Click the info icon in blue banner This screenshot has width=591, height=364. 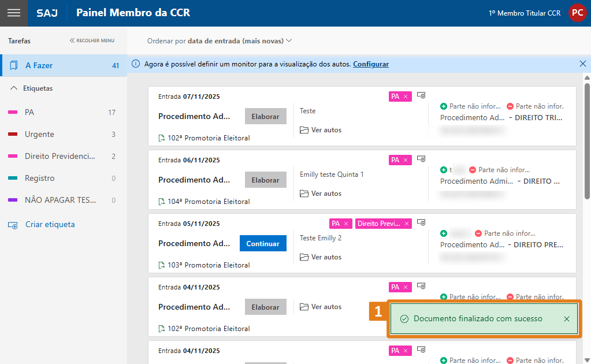(x=136, y=64)
